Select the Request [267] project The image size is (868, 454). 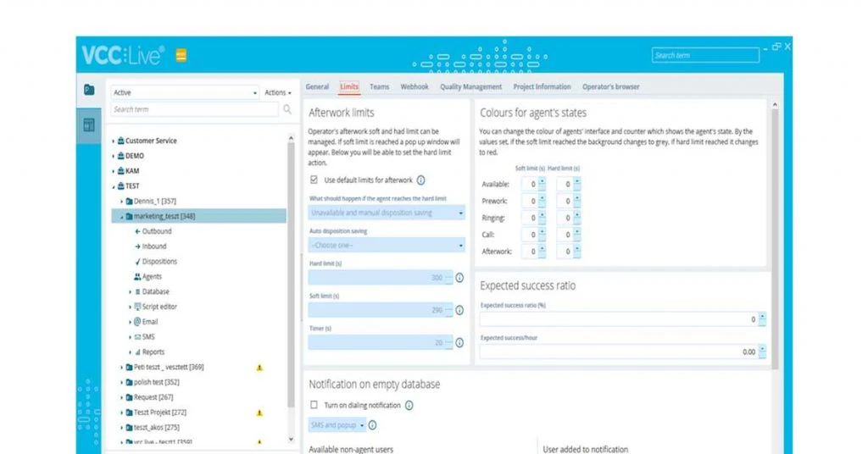click(x=153, y=397)
